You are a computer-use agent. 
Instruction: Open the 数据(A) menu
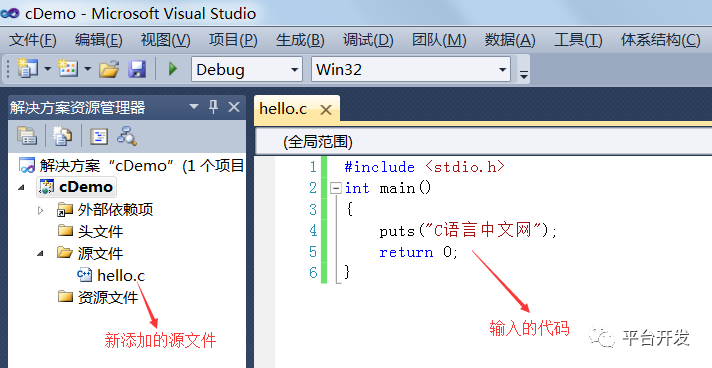[x=509, y=40]
